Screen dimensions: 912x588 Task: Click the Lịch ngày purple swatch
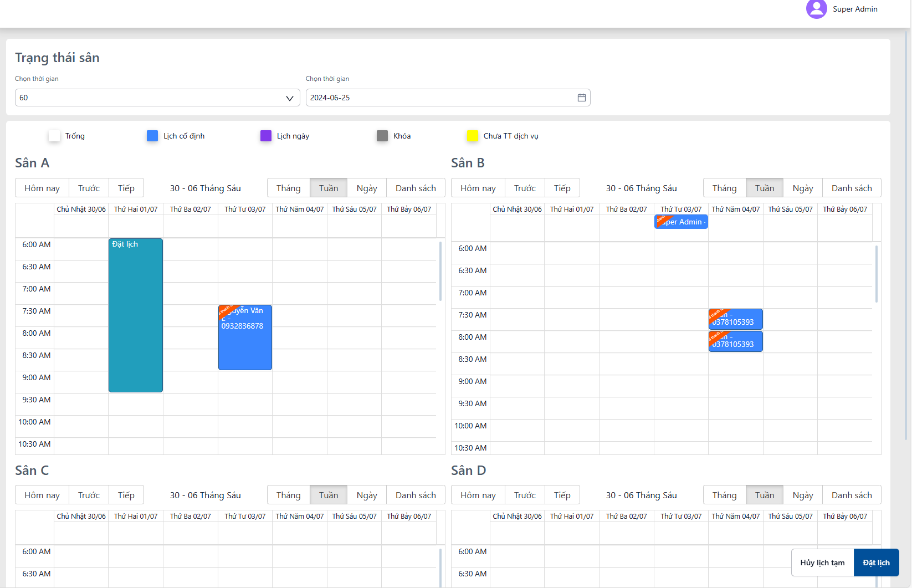(x=266, y=136)
